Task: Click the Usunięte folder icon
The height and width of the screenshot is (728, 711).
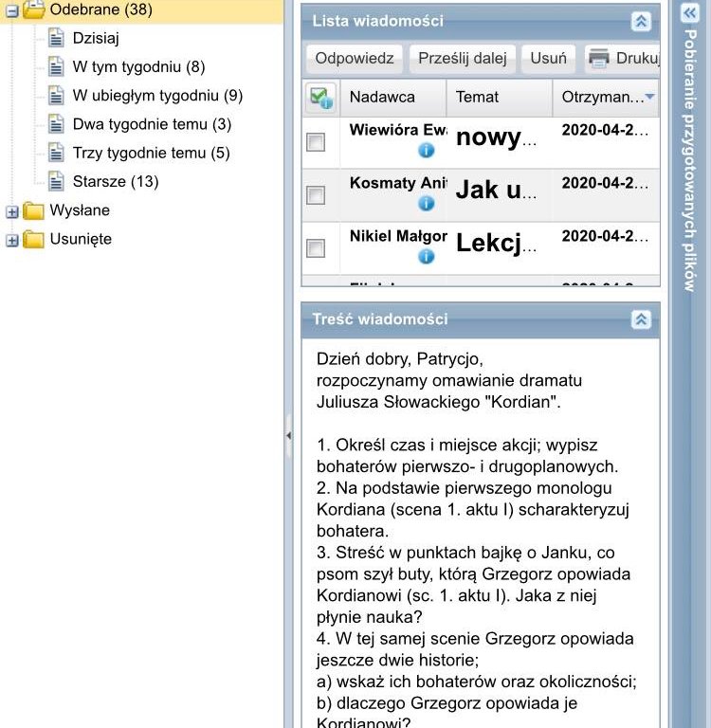Action: [33, 240]
